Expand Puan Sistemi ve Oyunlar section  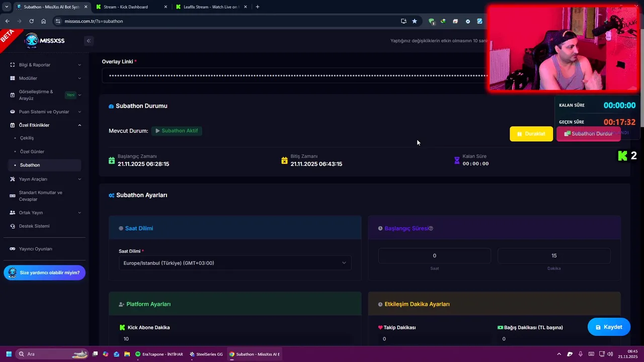(45, 112)
